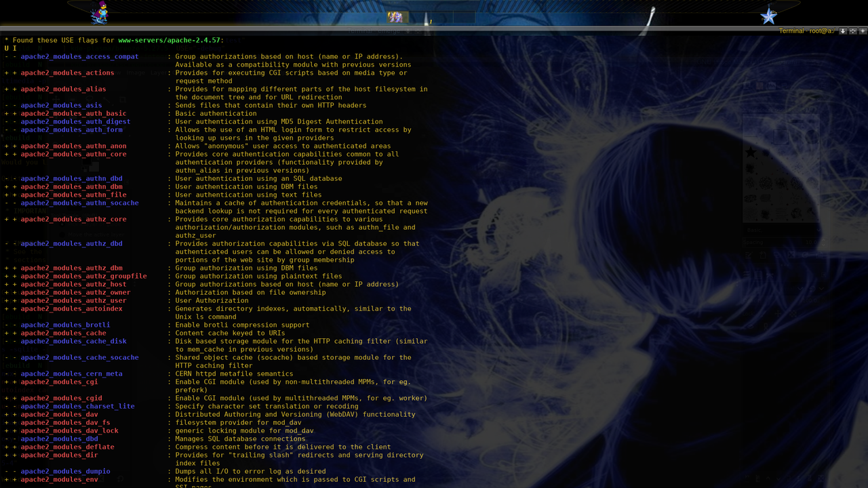The image size is (868, 488).
Task: Click 'Enable brotli compression support' description
Action: pyautogui.click(x=242, y=325)
